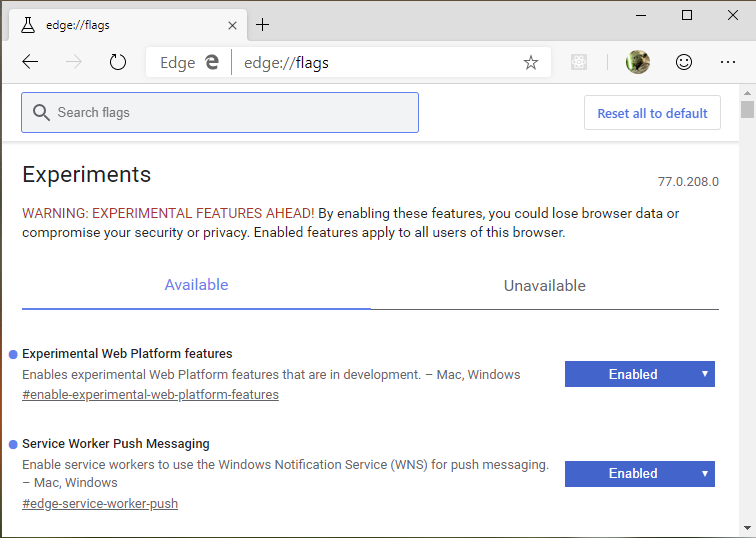Focus the Search flags input field
756x538 pixels.
pyautogui.click(x=220, y=112)
